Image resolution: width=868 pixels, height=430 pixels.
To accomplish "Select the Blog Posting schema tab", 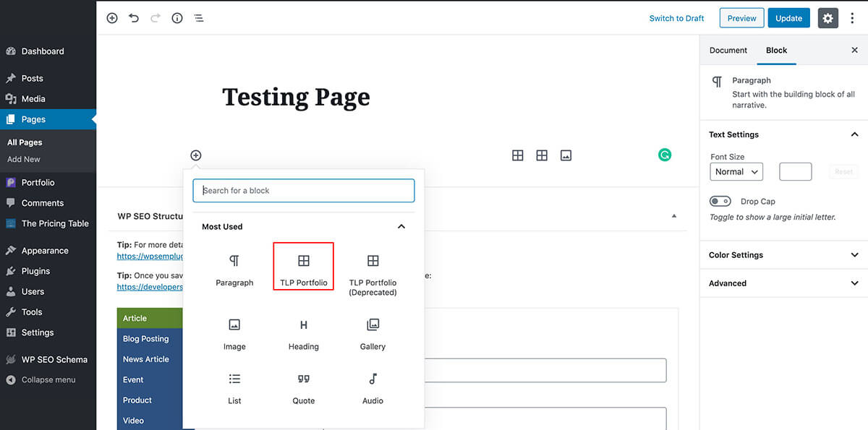I will pyautogui.click(x=150, y=339).
